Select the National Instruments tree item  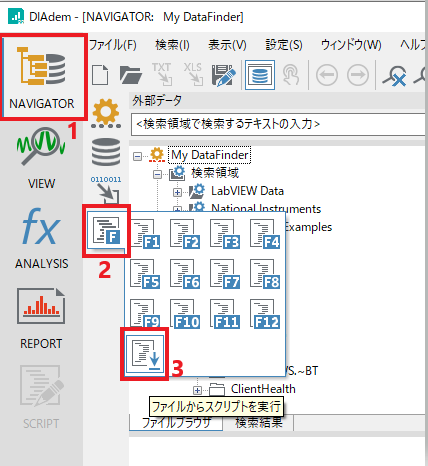(x=266, y=209)
